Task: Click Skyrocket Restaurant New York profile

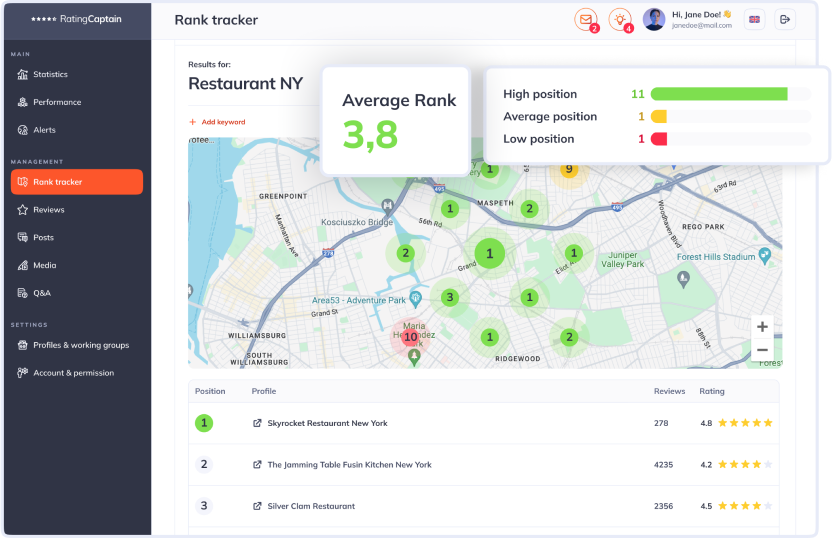Action: click(x=327, y=423)
